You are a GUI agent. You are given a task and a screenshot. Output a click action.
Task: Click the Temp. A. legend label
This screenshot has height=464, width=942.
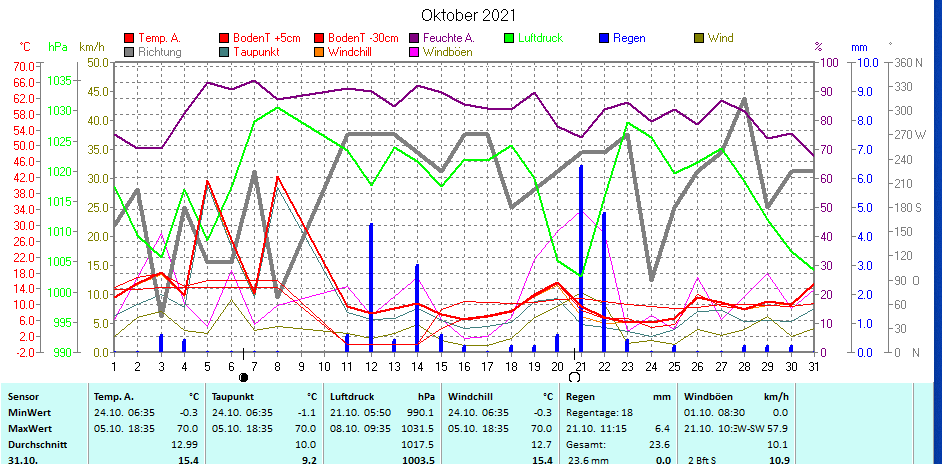[x=159, y=38]
